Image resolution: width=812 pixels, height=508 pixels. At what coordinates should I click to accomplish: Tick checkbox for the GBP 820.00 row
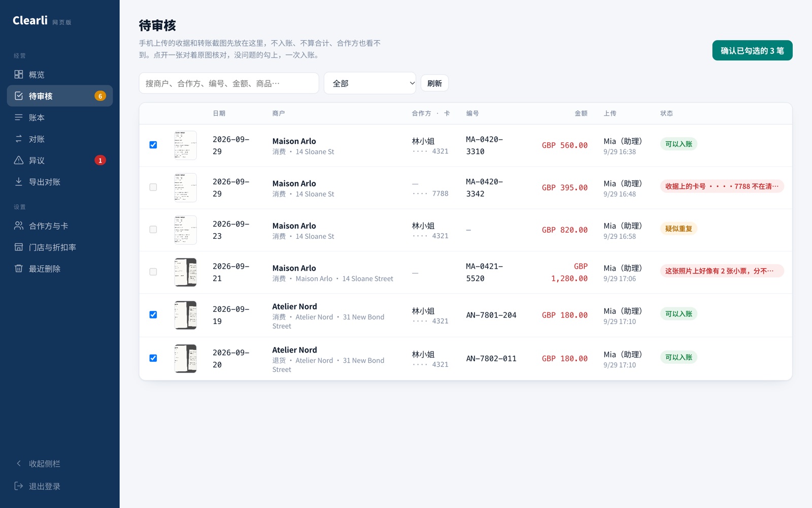pos(153,230)
